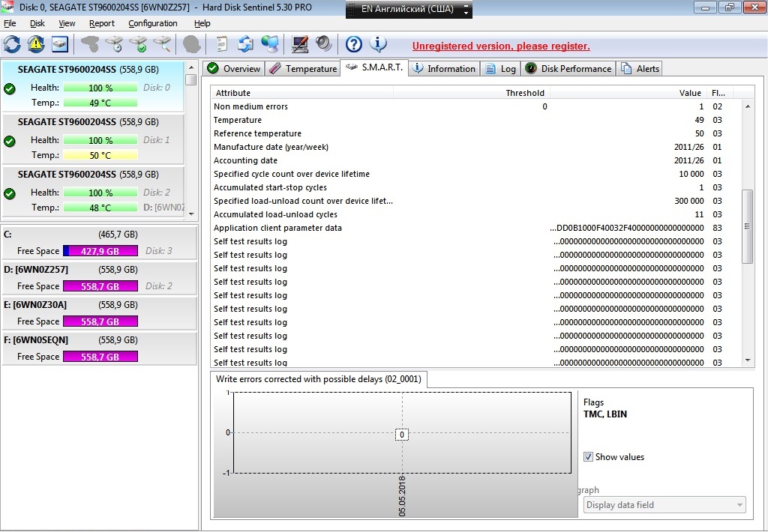
Task: Open the Disk menu
Action: pos(37,23)
